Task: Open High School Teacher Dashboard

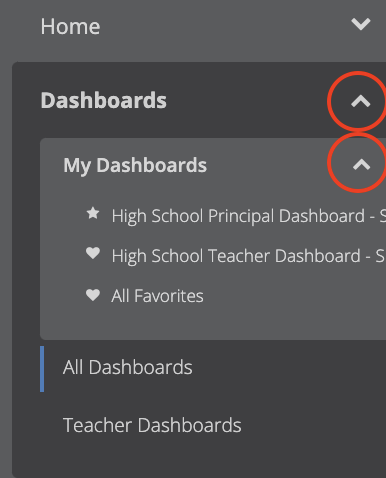Action: 249,256
